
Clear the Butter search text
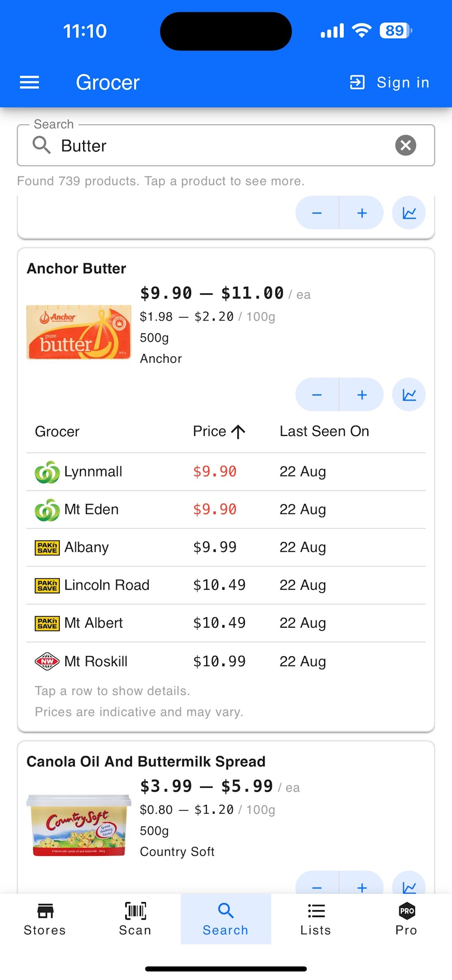click(x=405, y=145)
